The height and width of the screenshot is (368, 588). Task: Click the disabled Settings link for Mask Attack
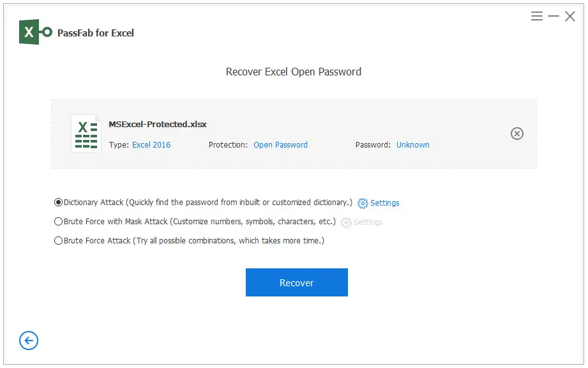click(x=368, y=222)
